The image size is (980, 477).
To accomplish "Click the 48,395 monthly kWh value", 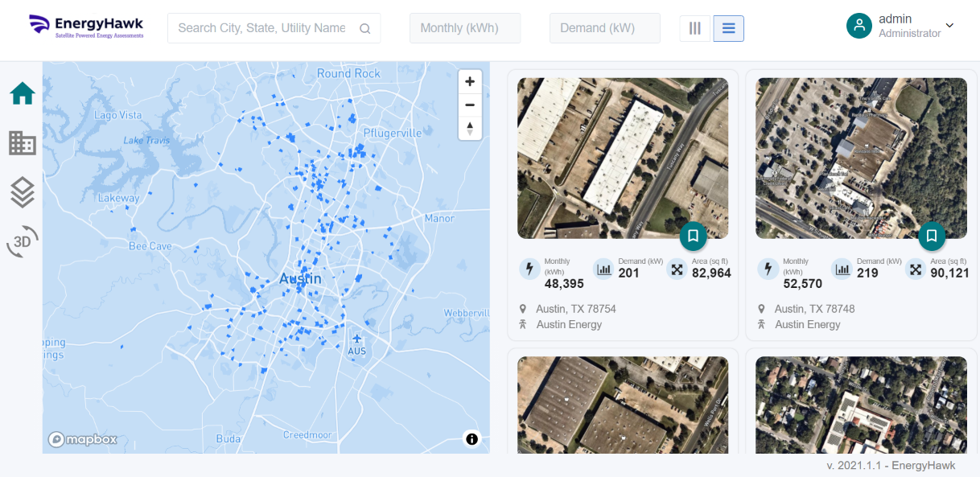I will (564, 284).
